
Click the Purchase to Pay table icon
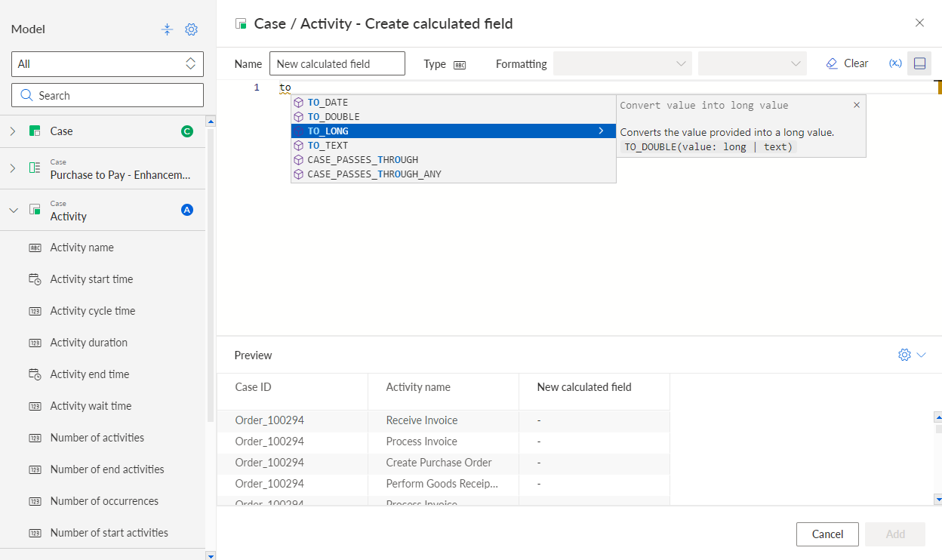(35, 168)
